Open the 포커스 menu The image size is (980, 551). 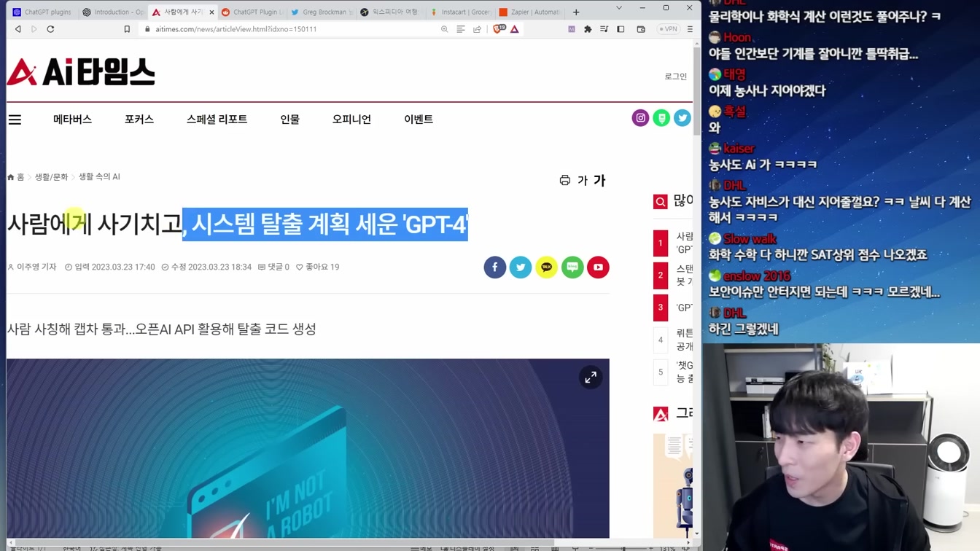tap(139, 120)
